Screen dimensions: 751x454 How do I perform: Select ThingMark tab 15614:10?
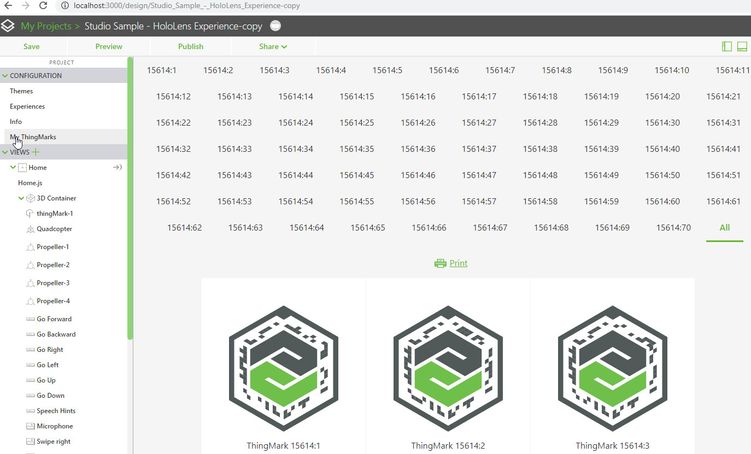(672, 70)
